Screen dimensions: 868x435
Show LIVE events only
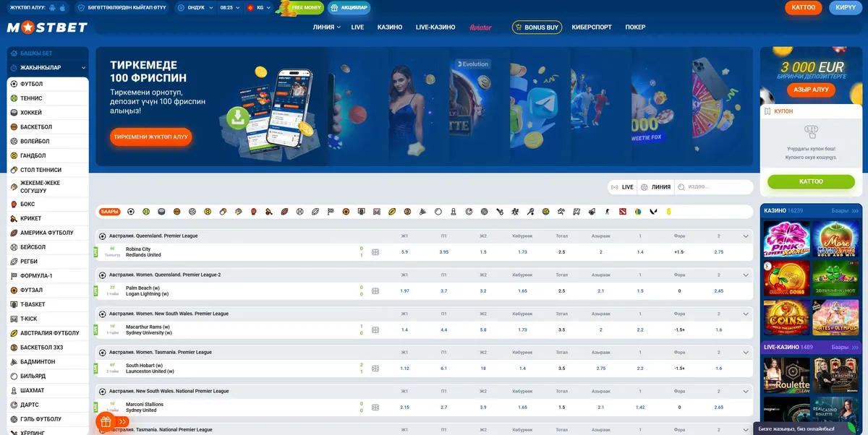tap(623, 187)
